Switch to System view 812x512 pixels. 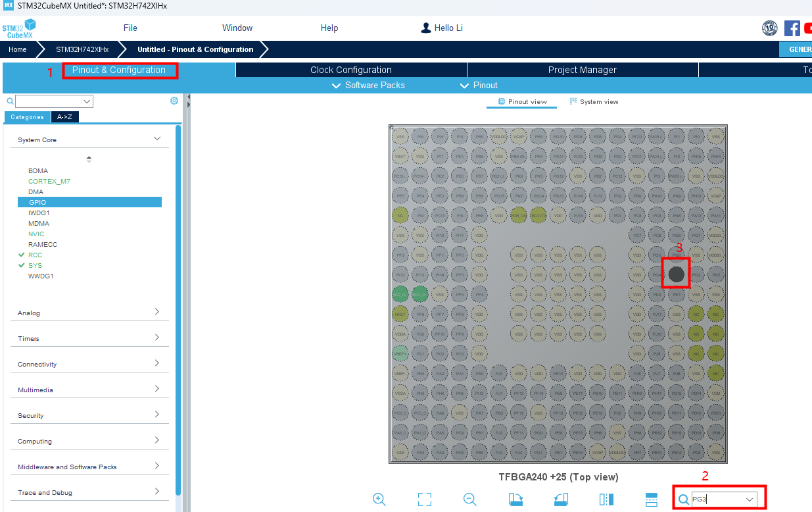[x=594, y=102]
